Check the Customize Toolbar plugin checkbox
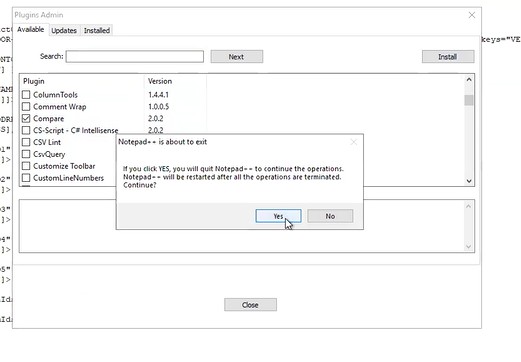This screenshot has width=521, height=362. coord(26,166)
